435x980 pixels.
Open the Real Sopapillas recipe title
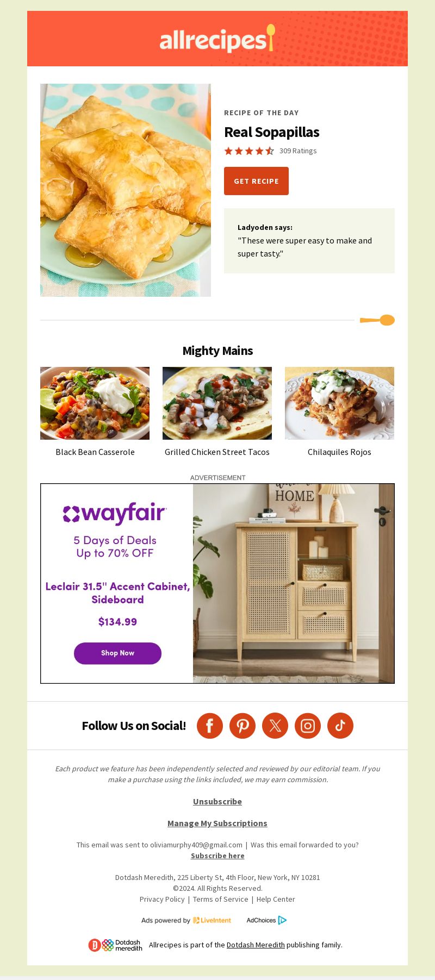click(x=272, y=132)
